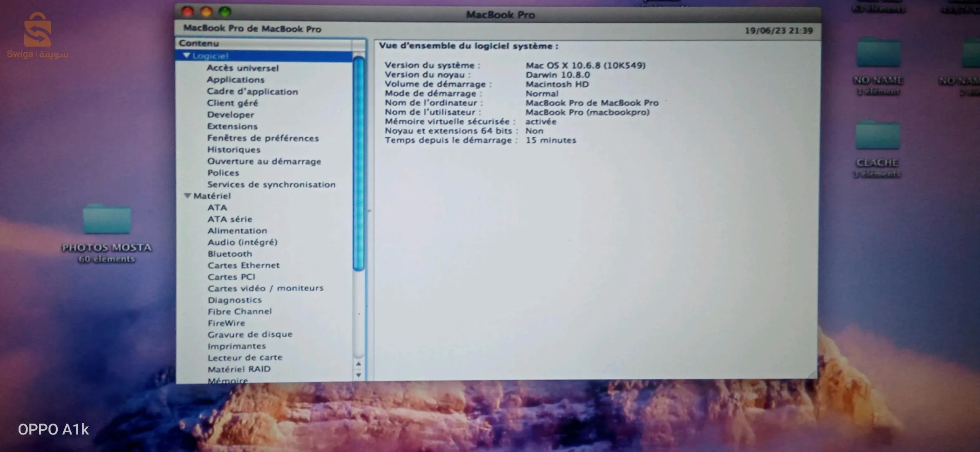Viewport: 980px width, 452px height.
Task: Select Polices in the Logiciel section
Action: click(x=223, y=173)
